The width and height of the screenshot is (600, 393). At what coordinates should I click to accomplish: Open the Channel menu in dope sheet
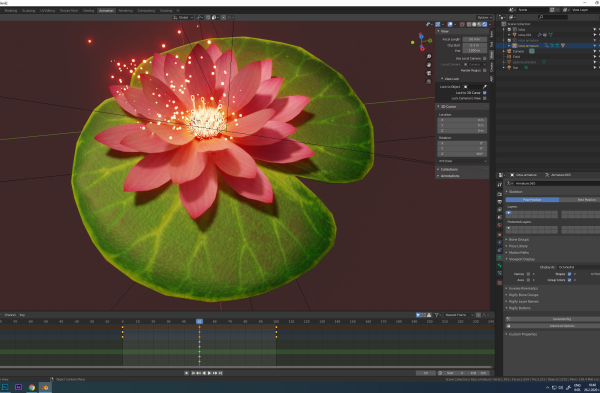click(10, 315)
